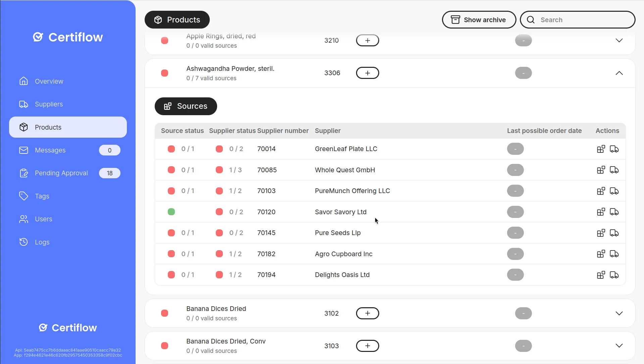Image resolution: width=644 pixels, height=364 pixels.
Task: Click the truck icon for PureMunch Offering LLC
Action: pyautogui.click(x=614, y=191)
